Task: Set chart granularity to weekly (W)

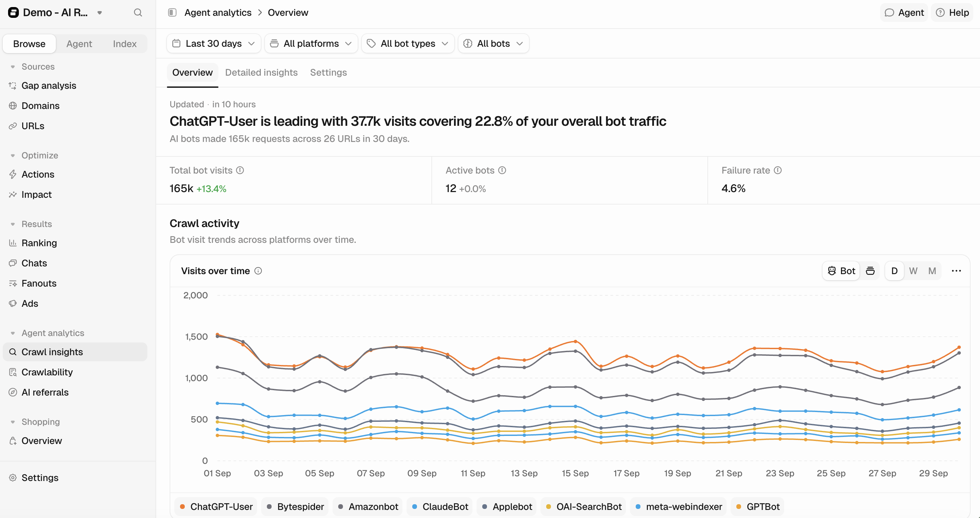Action: coord(913,271)
